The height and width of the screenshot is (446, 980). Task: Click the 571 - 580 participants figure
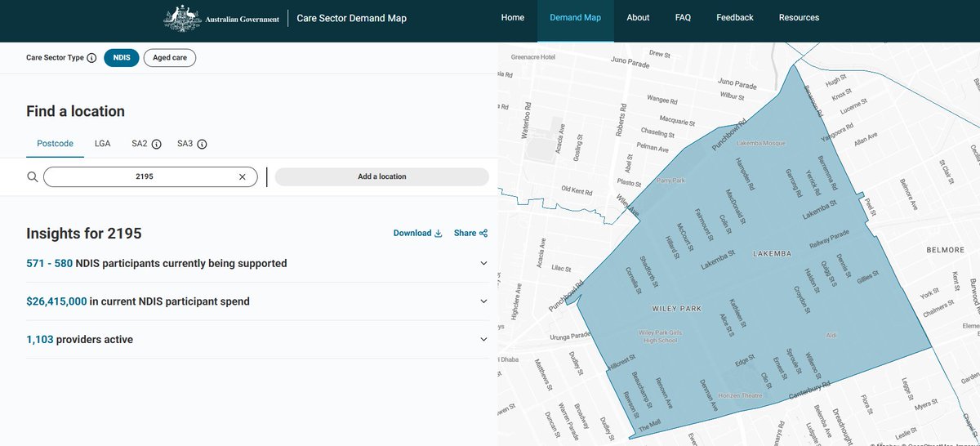(x=50, y=264)
